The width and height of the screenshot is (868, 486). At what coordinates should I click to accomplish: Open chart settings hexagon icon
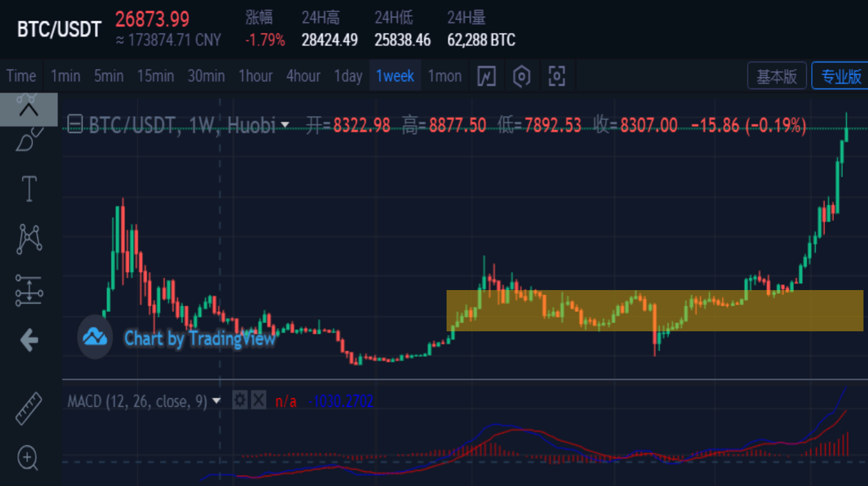tap(521, 76)
